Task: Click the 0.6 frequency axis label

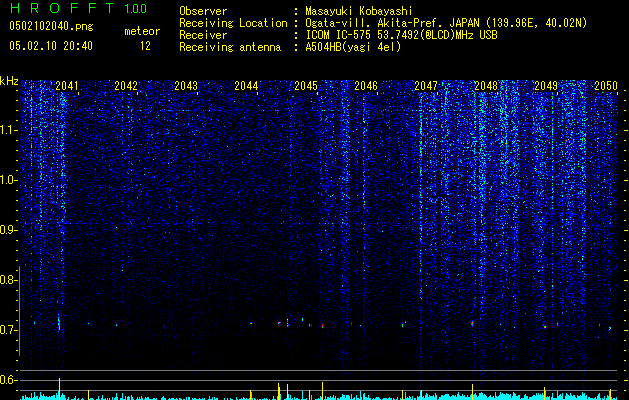Action: (8, 380)
